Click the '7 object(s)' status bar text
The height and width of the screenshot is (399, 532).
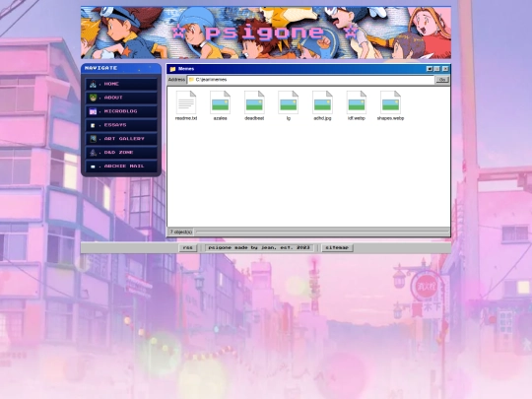coord(181,232)
